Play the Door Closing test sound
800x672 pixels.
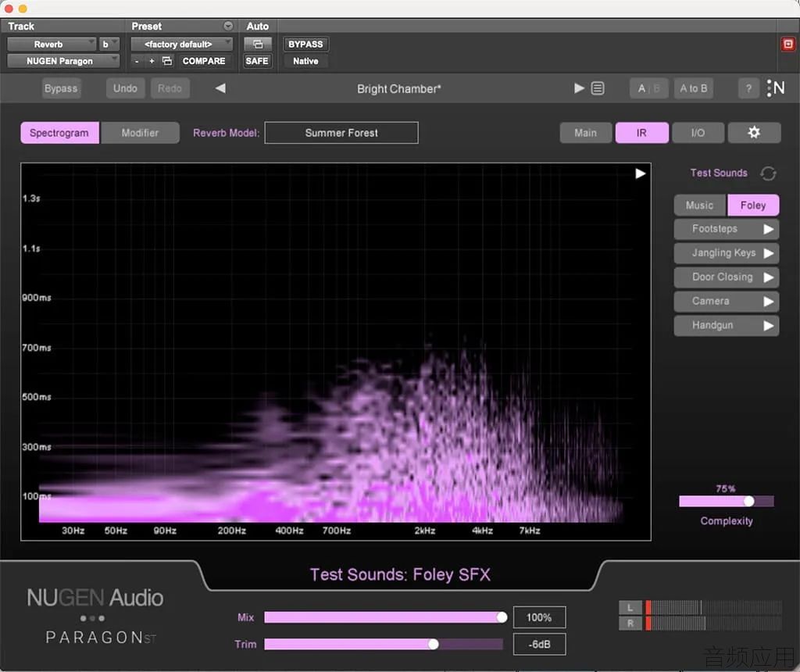click(x=769, y=277)
